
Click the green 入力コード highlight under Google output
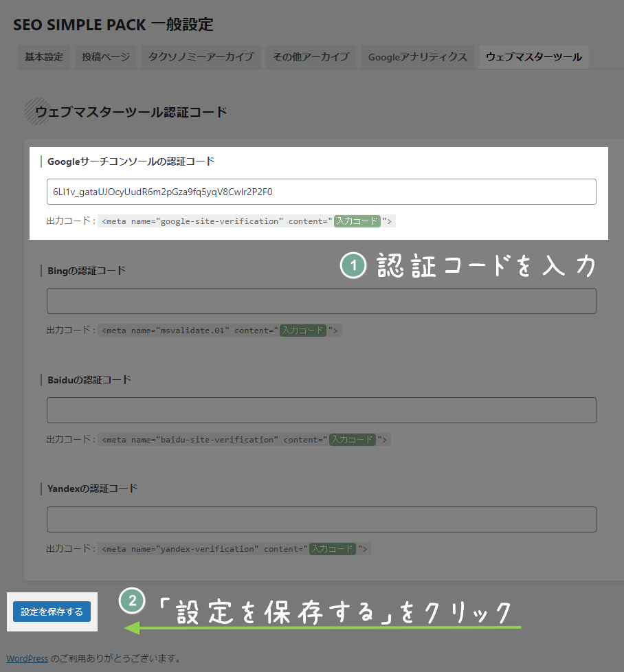[x=357, y=221]
